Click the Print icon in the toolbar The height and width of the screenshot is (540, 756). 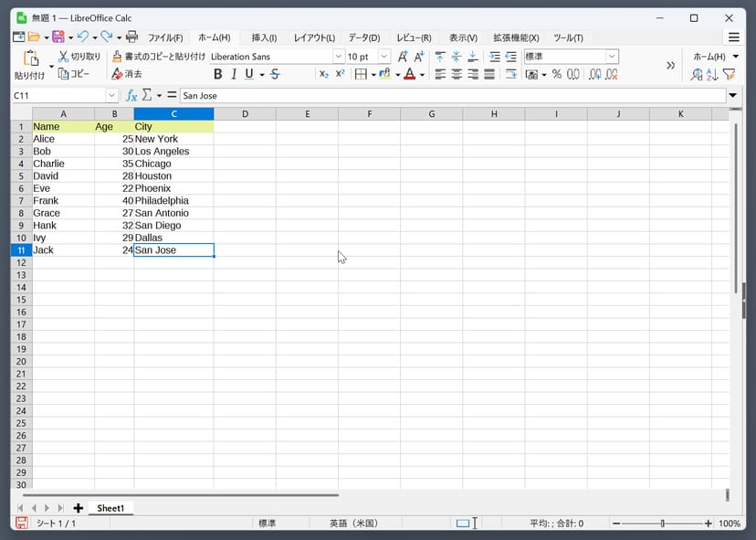(131, 37)
